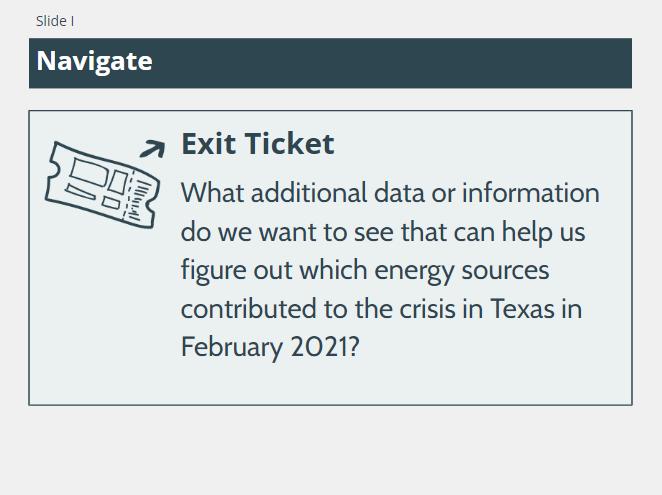Image resolution: width=662 pixels, height=495 pixels.
Task: Click the arrow above the ticket icon
Action: click(153, 149)
